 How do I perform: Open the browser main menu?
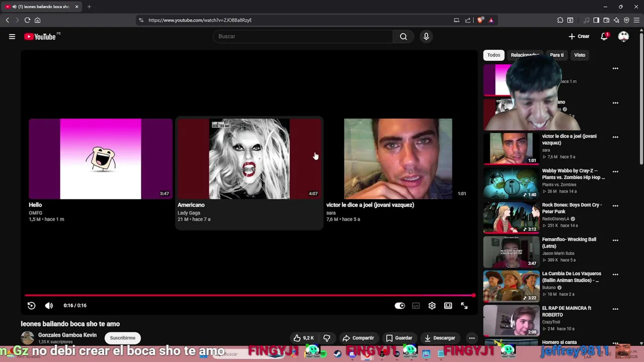[x=636, y=20]
